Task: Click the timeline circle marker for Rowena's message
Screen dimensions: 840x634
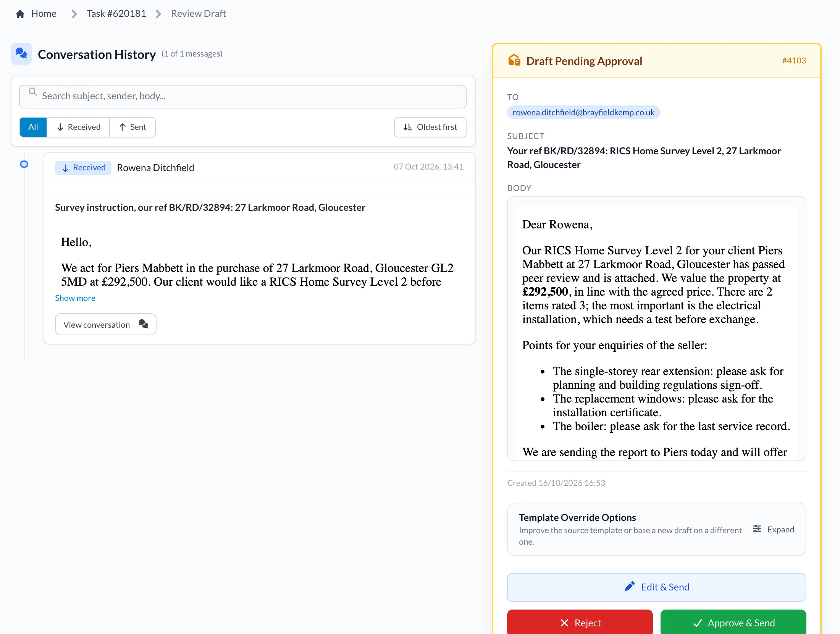Action: 24,164
